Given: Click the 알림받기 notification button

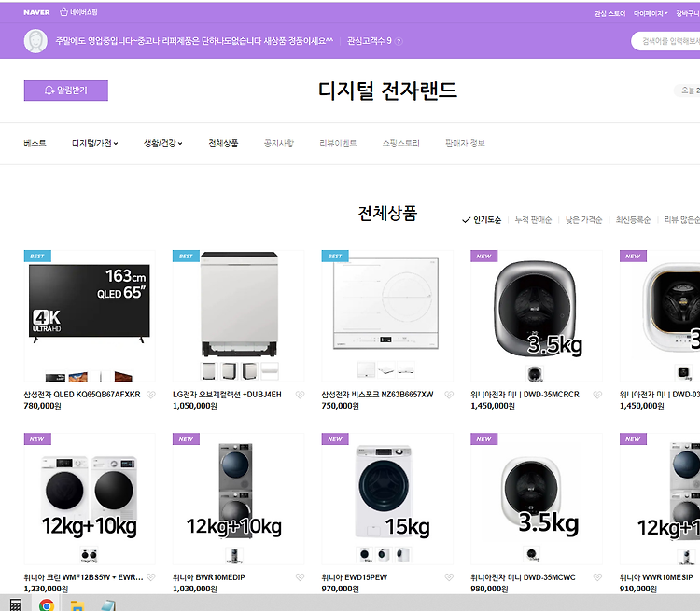Looking at the screenshot, I should pyautogui.click(x=66, y=90).
